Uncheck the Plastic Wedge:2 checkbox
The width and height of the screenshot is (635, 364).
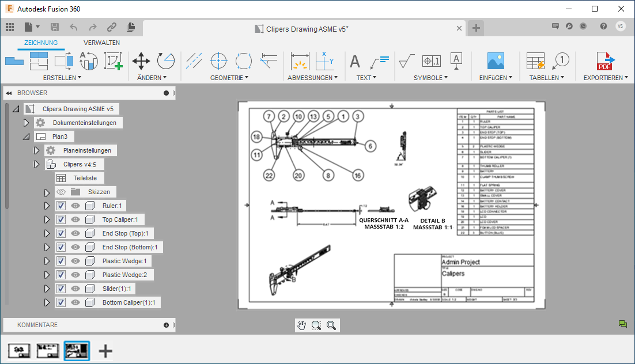click(x=61, y=275)
